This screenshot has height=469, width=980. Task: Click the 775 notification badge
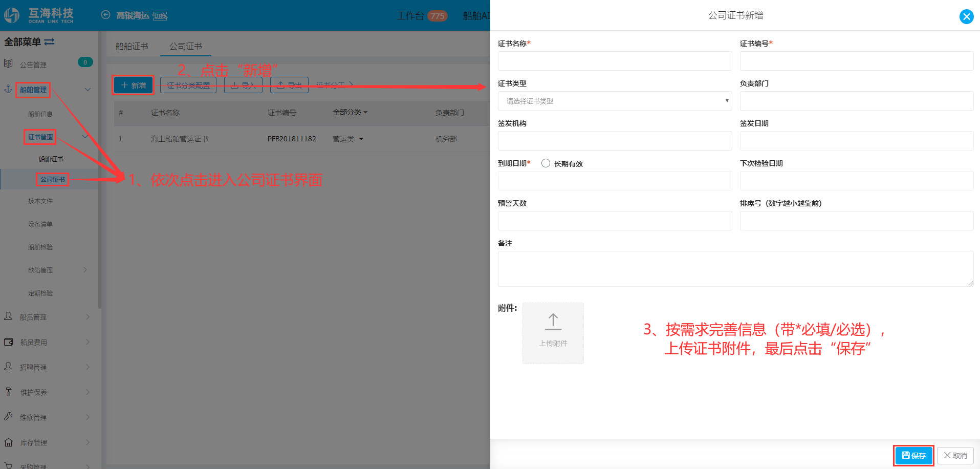tap(438, 16)
